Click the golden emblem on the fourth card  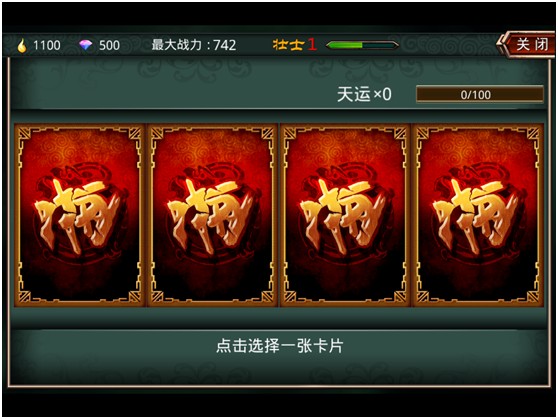point(477,216)
